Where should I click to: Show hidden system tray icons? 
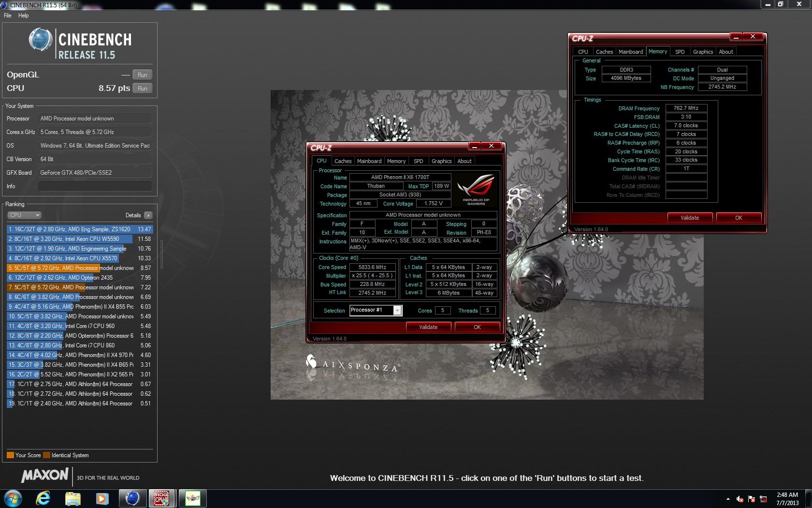[728, 498]
